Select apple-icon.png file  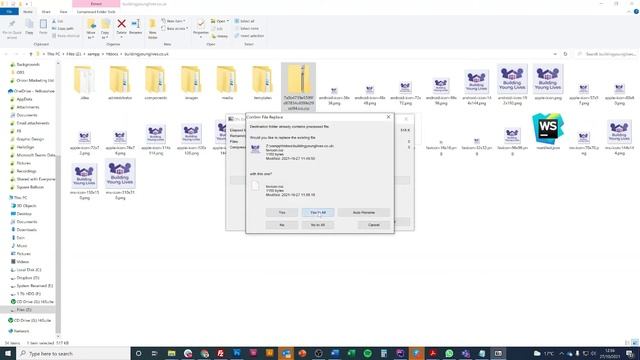coord(548,83)
